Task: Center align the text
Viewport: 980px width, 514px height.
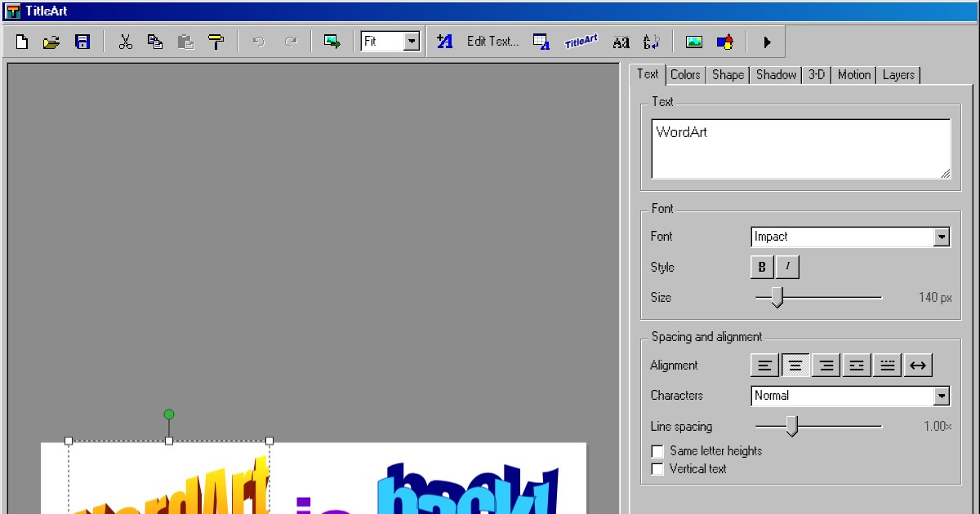Action: [795, 366]
